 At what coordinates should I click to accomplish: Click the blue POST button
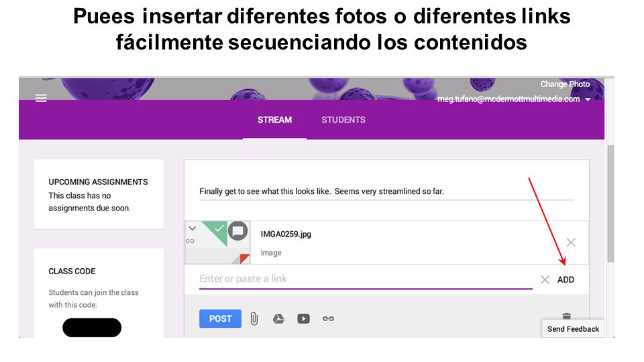coord(221,318)
